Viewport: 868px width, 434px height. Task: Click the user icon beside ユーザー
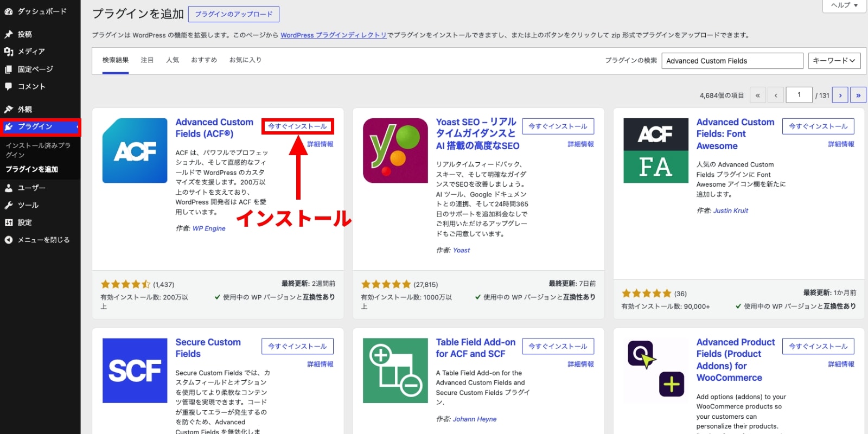(x=9, y=188)
